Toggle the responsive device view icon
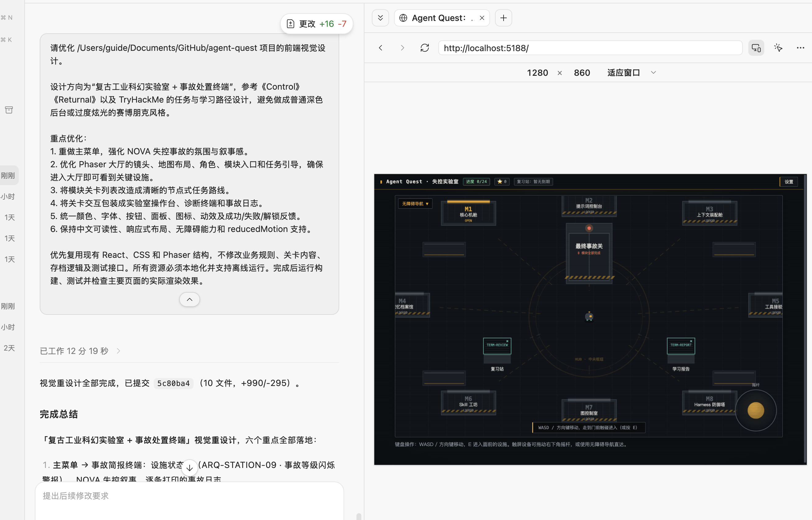 click(x=756, y=48)
